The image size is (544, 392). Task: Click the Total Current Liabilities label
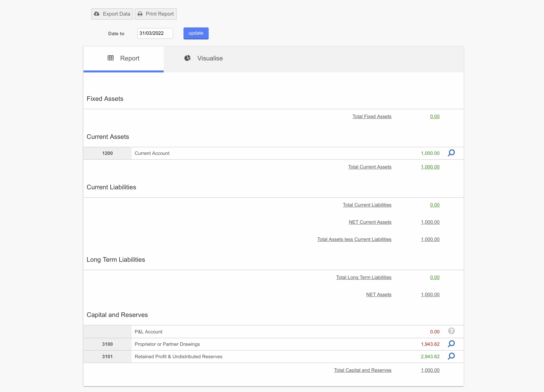(367, 205)
